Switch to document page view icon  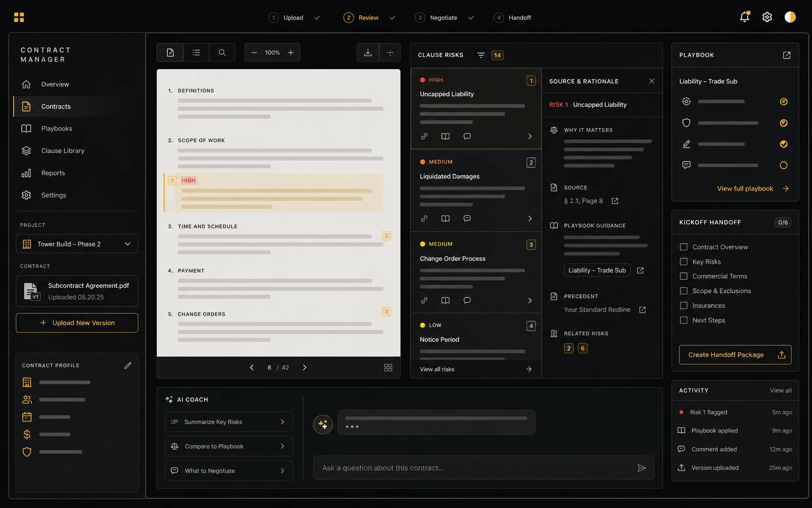[x=170, y=52]
